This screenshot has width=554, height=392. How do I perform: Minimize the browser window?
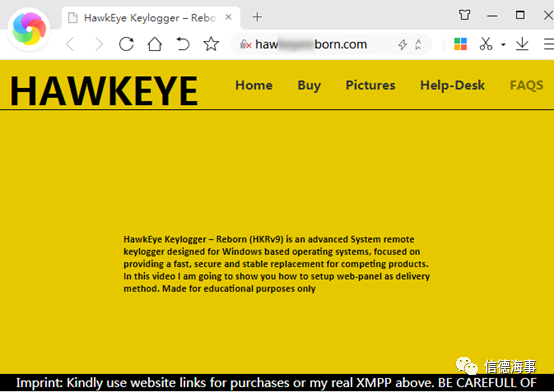[492, 16]
